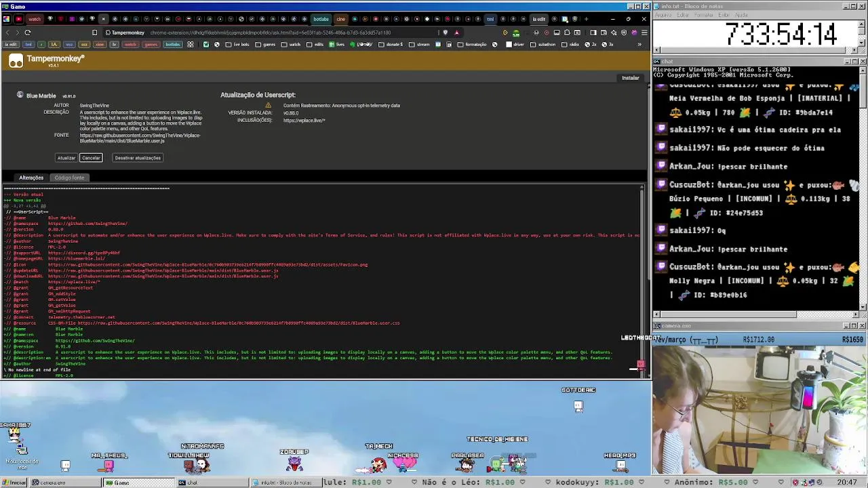This screenshot has width=868, height=488.
Task: Open the 'stream' bookmarks folder
Action: (x=418, y=45)
